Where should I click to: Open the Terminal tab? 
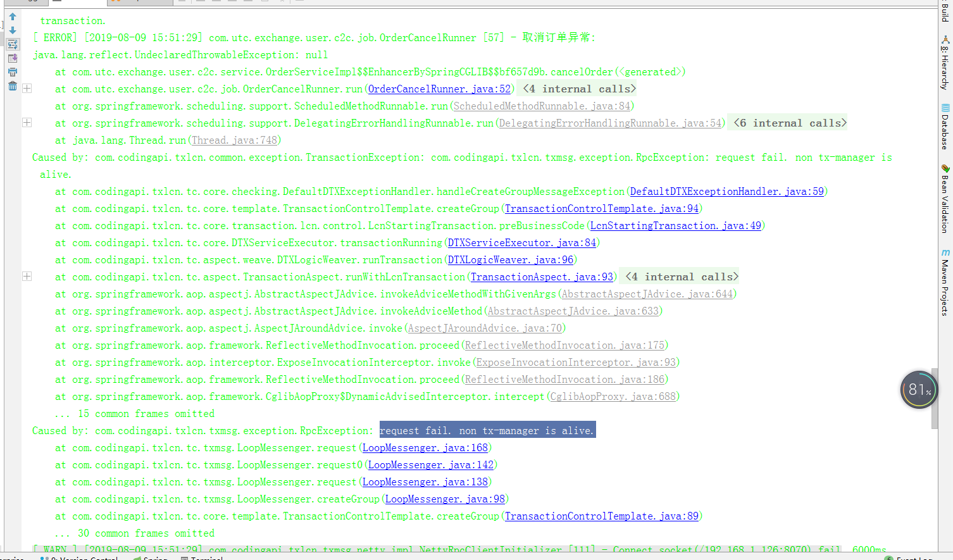(x=201, y=557)
